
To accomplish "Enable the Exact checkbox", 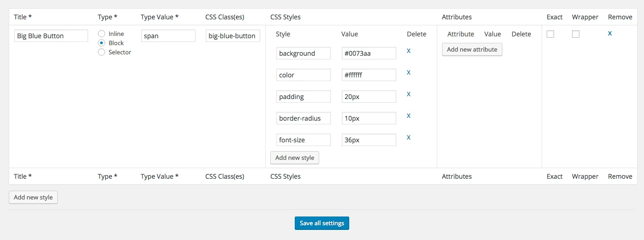I will [550, 34].
